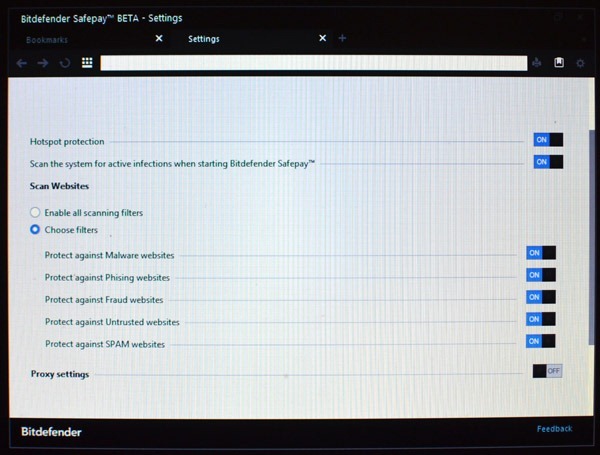Toggle scan for active infections switch

[x=548, y=162]
